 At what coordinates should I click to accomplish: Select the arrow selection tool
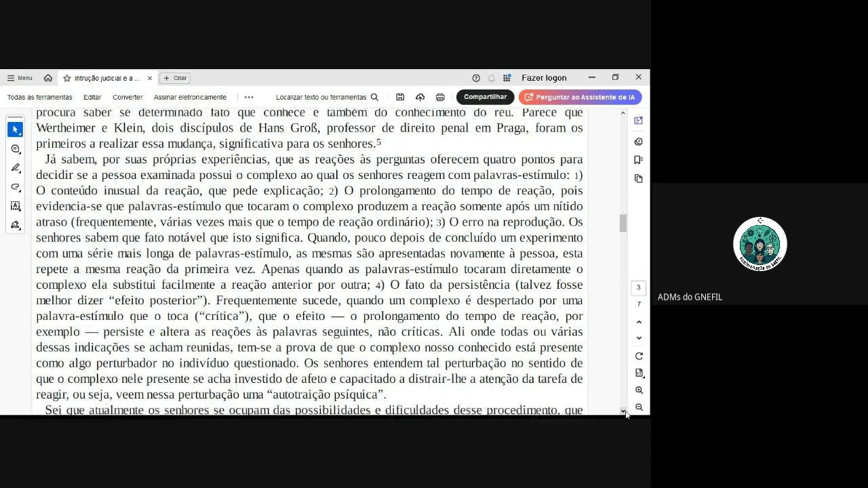pyautogui.click(x=16, y=129)
